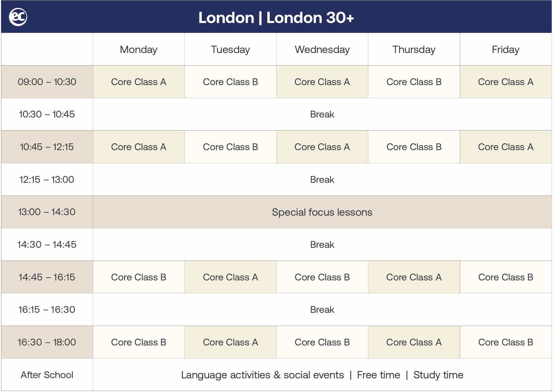This screenshot has width=553, height=392.
Task: Click the Study time text
Action: tap(438, 375)
